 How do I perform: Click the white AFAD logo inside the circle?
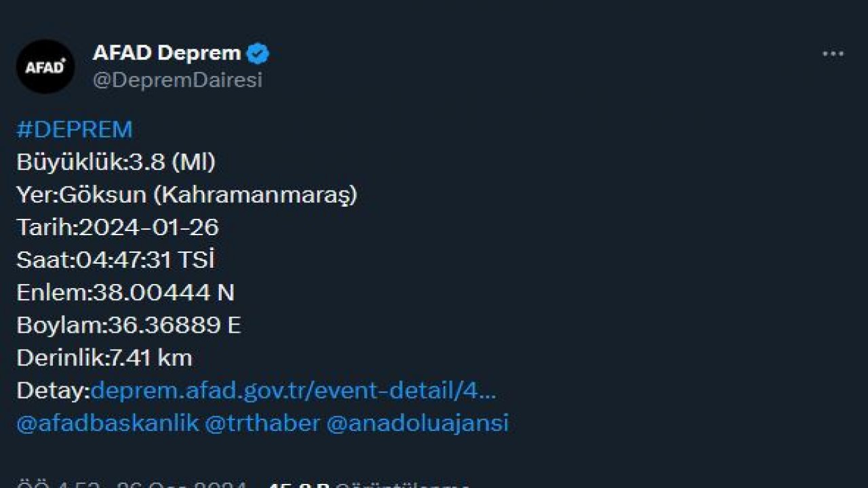coord(45,66)
